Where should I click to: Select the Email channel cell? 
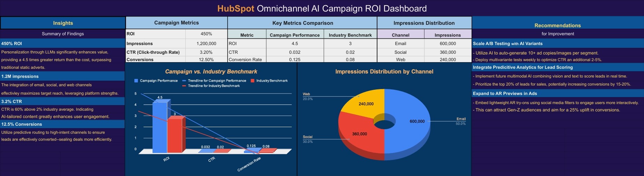tap(401, 44)
